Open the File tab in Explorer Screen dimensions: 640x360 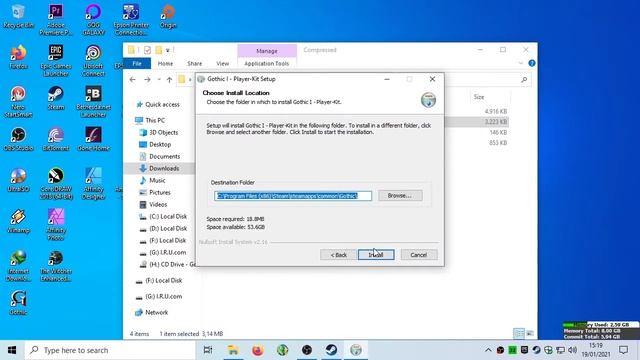tap(137, 63)
